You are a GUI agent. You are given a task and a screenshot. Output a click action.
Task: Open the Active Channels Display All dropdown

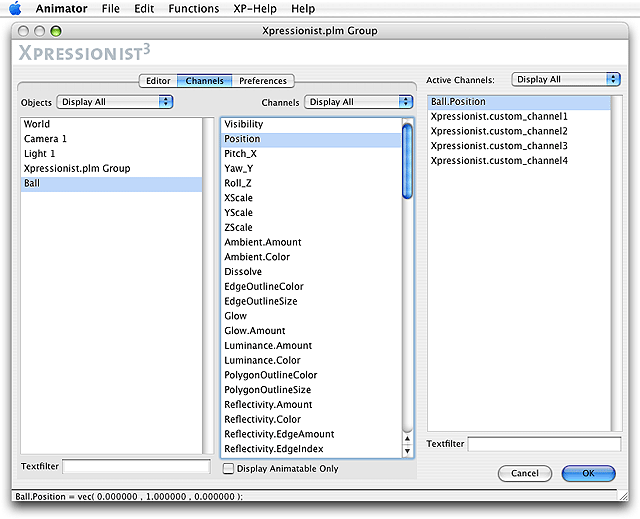566,79
